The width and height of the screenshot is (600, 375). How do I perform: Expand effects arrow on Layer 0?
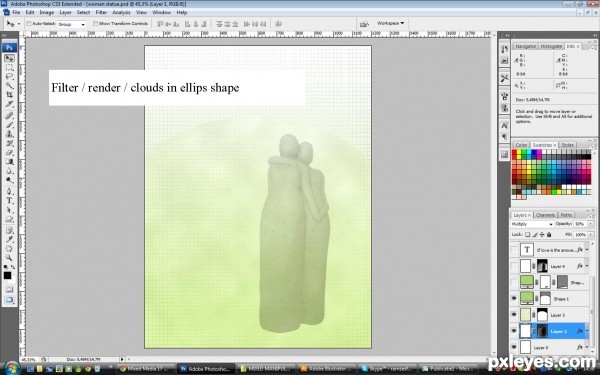click(587, 347)
